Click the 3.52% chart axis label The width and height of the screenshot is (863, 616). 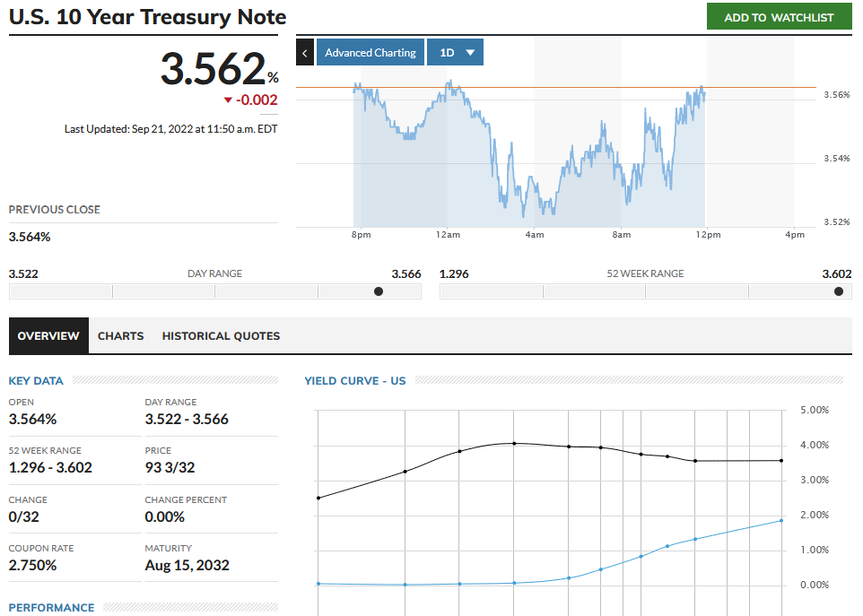click(837, 222)
